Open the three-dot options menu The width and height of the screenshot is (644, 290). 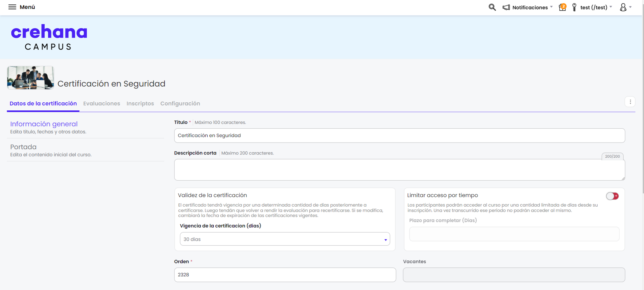[630, 102]
